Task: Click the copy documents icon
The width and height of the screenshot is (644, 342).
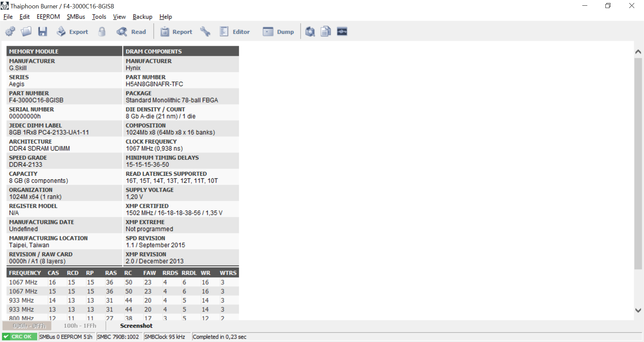Action: click(x=326, y=32)
